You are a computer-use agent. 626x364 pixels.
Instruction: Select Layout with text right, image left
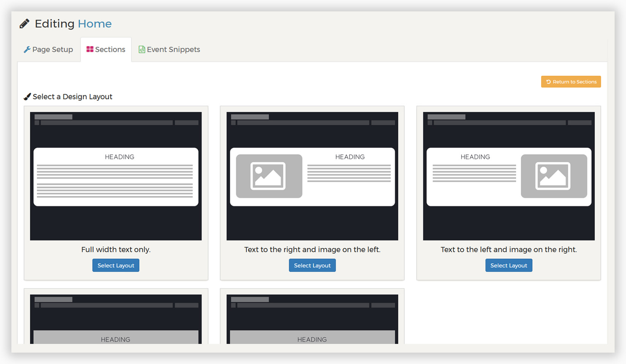312,265
